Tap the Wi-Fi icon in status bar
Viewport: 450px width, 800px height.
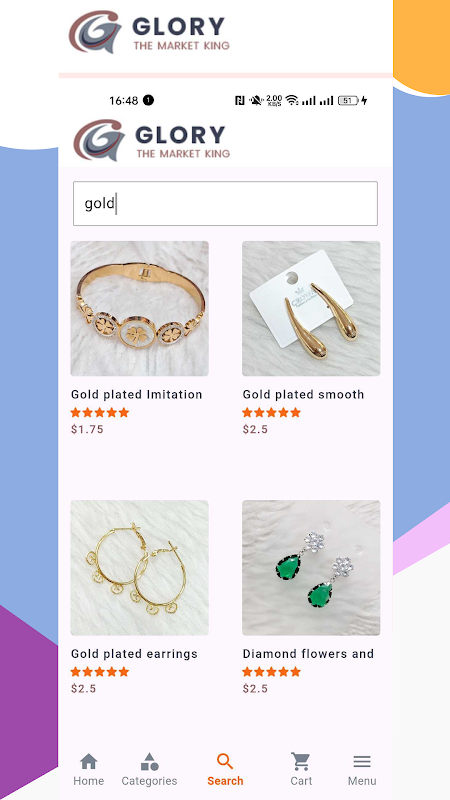[x=292, y=100]
